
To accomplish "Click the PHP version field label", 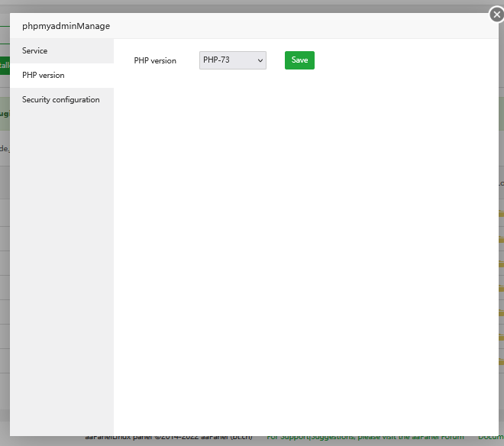I will point(155,60).
